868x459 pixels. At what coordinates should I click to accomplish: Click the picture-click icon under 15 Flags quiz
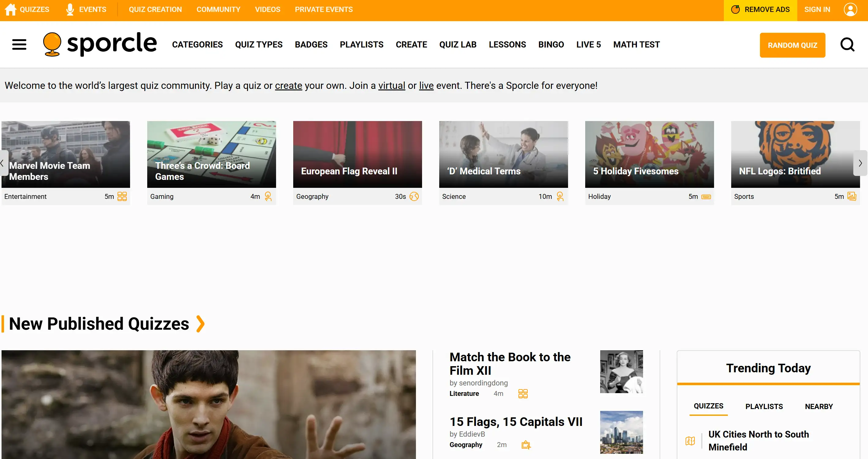pos(526,445)
